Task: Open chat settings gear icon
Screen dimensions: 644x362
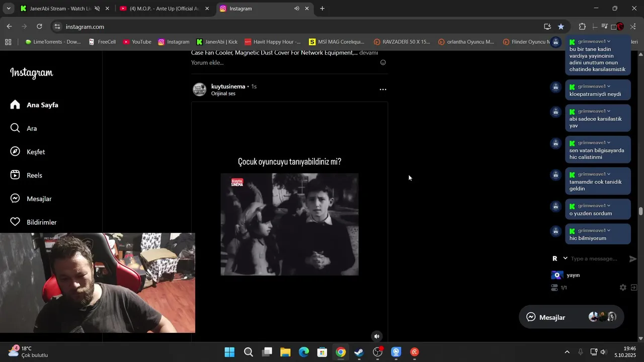Action: click(623, 288)
